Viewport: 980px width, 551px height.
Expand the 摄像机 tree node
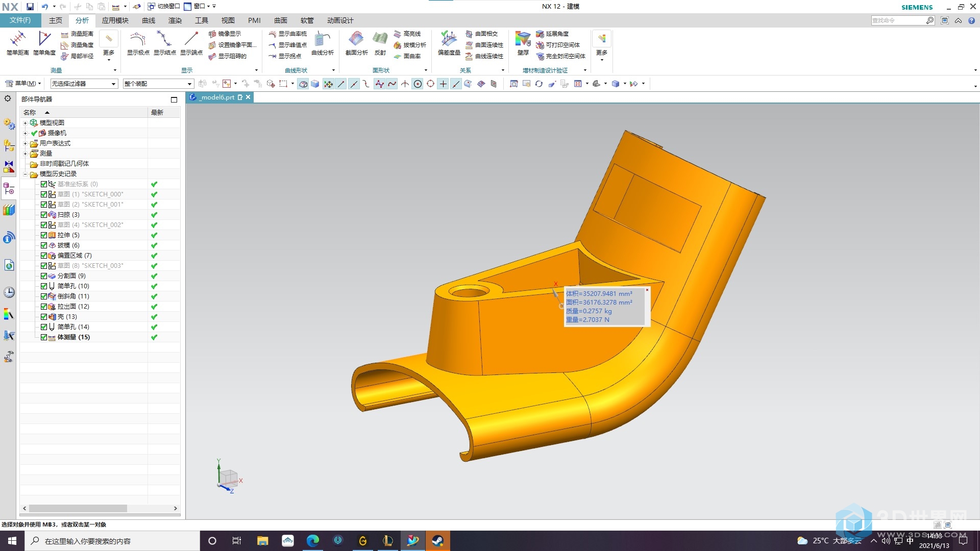click(x=25, y=133)
